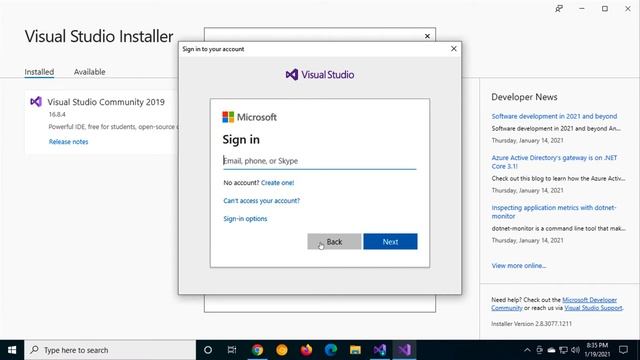Open the Sign-in options link
640x360 pixels.
point(245,219)
